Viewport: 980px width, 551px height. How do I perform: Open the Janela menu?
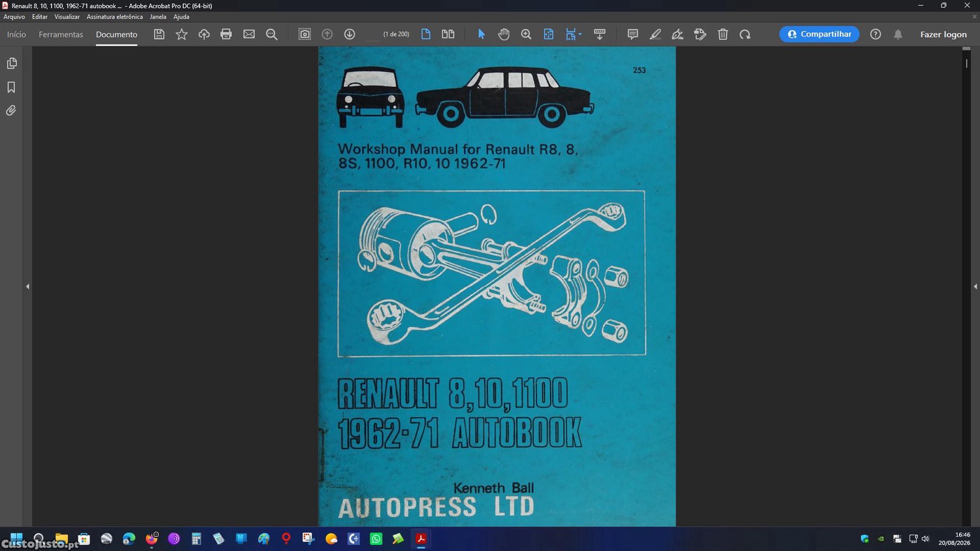coord(158,17)
